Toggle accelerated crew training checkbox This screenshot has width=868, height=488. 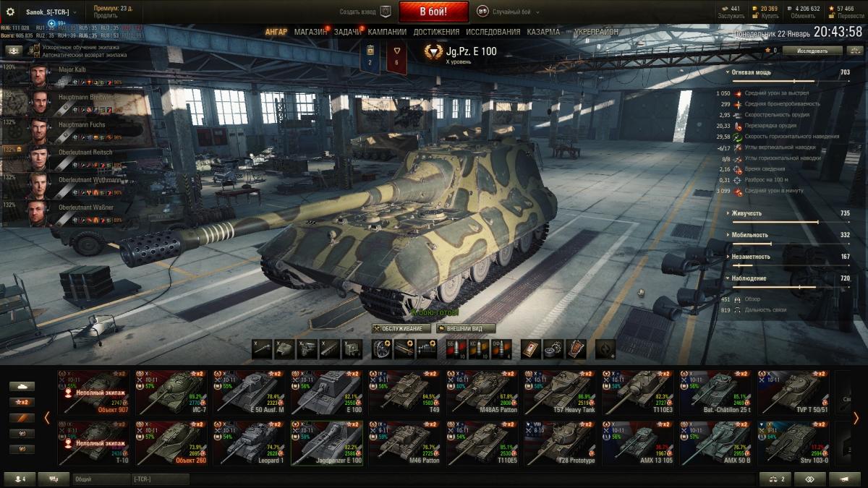click(x=36, y=48)
